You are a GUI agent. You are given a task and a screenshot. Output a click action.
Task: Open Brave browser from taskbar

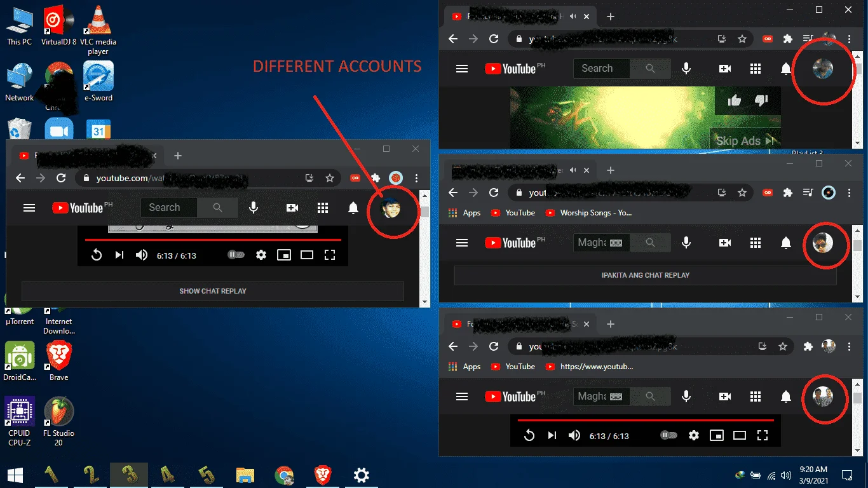point(323,475)
